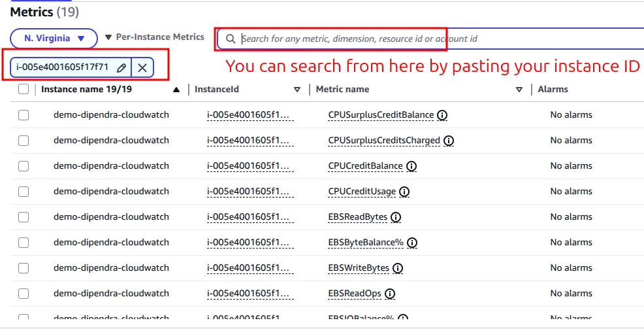Viewport: 644px width, 329px height.
Task: Click the info icon beside CPUSurplusCreditBalance
Action: point(442,115)
